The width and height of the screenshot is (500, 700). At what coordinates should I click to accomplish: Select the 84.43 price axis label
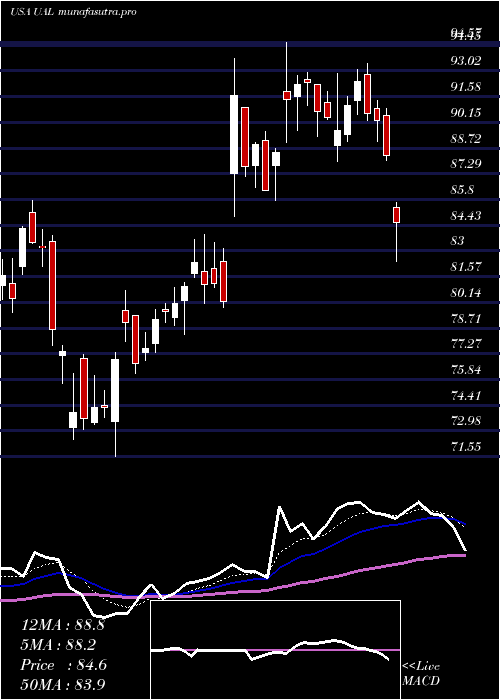pos(466,216)
